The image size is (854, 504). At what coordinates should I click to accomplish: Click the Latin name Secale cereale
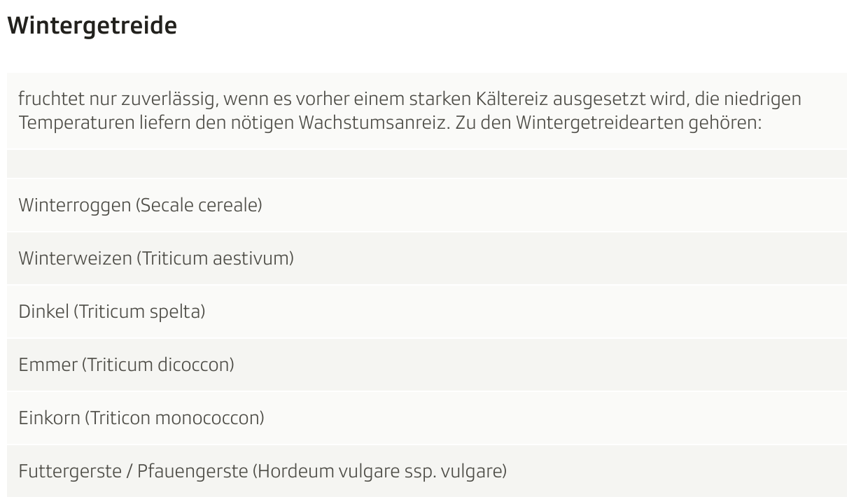199,205
